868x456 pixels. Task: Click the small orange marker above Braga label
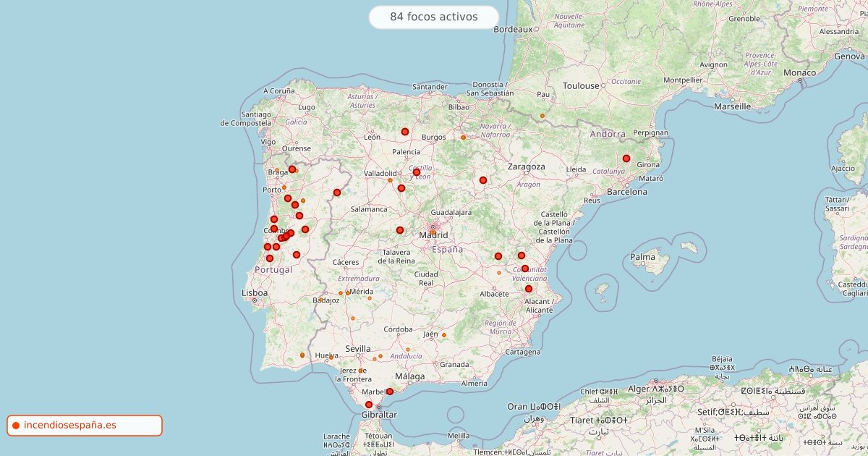tap(277, 171)
